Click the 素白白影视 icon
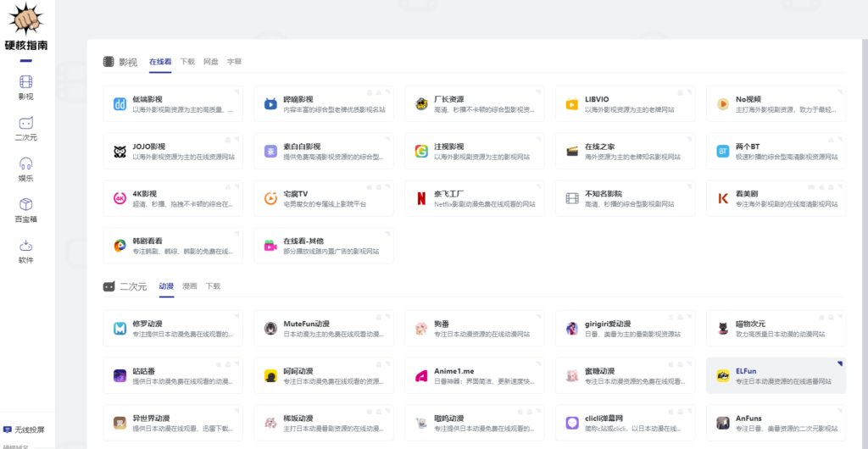Screen dimensions: 868x449 pos(270,152)
